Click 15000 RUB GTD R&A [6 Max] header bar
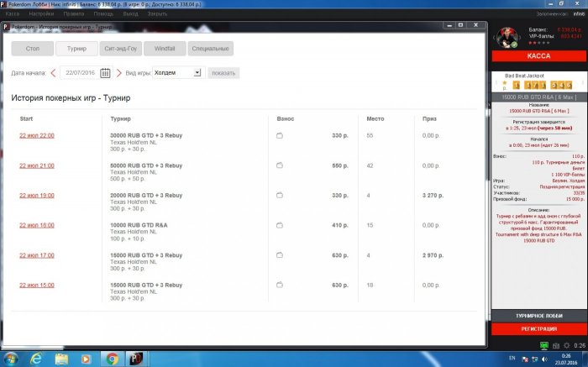Screen dimensions: 588x367 [x=539, y=97]
